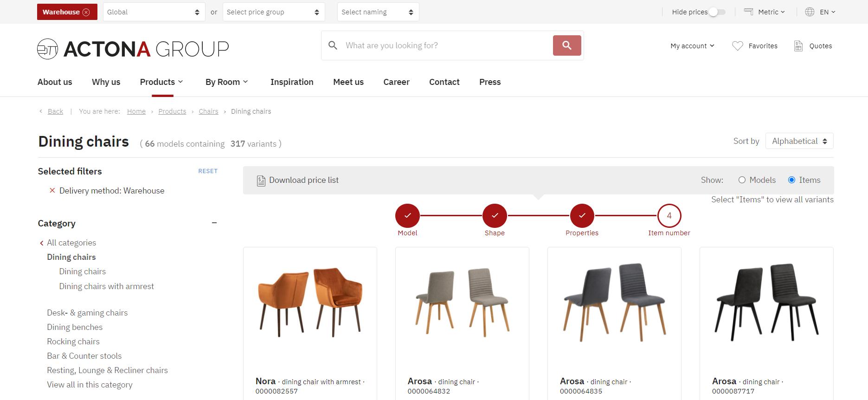The width and height of the screenshot is (868, 400).
Task: Select the Models radio button
Action: pyautogui.click(x=742, y=180)
